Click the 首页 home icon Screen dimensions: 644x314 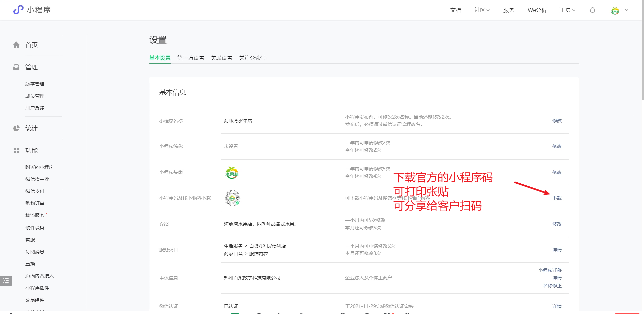tap(16, 45)
